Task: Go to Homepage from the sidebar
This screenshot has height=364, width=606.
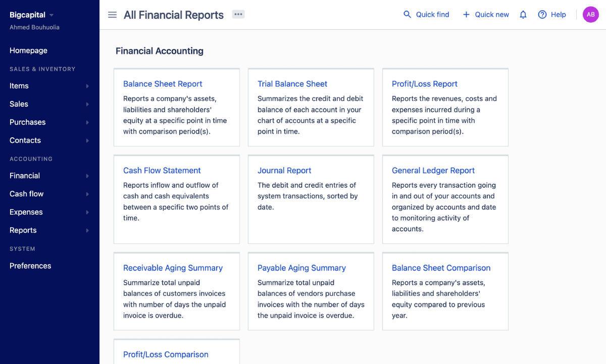Action: (x=28, y=50)
